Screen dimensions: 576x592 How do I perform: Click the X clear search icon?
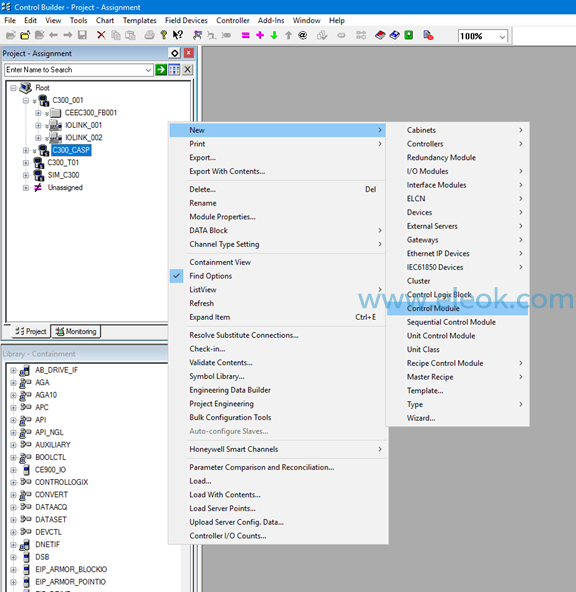click(x=188, y=69)
